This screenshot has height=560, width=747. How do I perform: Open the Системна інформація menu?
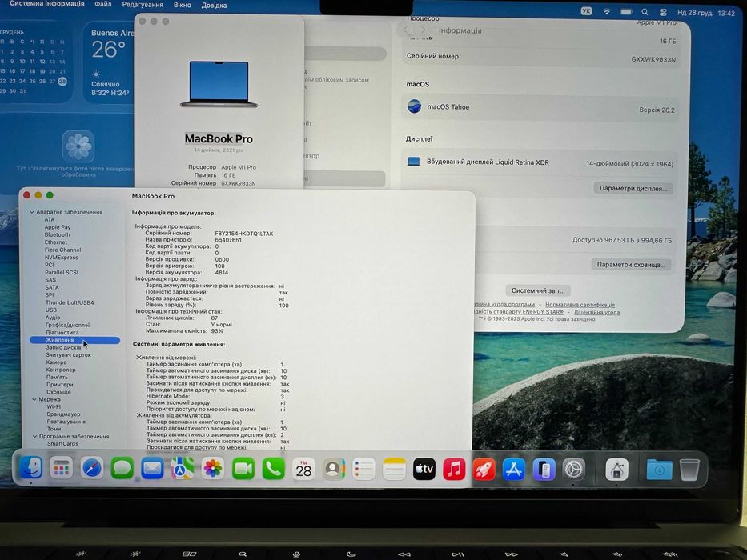pos(46,4)
